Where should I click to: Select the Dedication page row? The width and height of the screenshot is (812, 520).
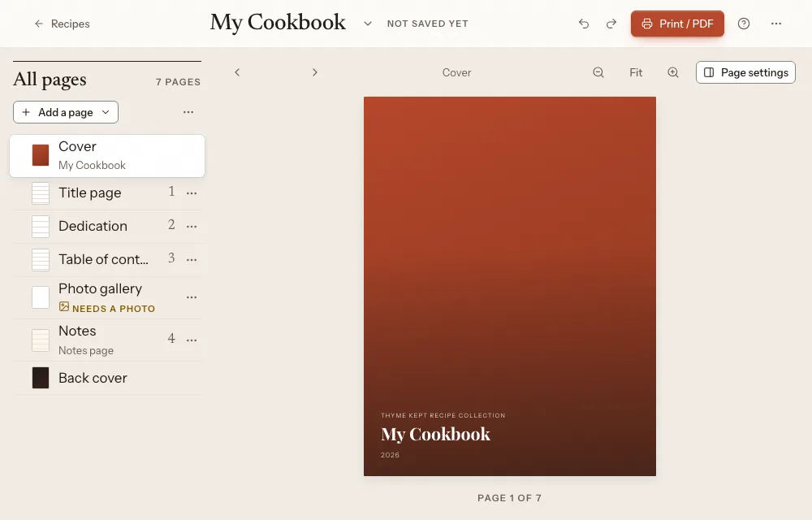(107, 227)
